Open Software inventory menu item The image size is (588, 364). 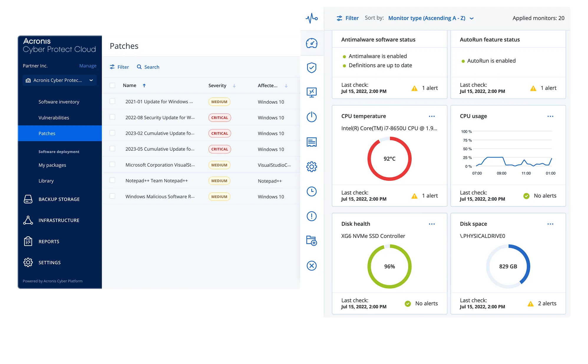tap(59, 102)
